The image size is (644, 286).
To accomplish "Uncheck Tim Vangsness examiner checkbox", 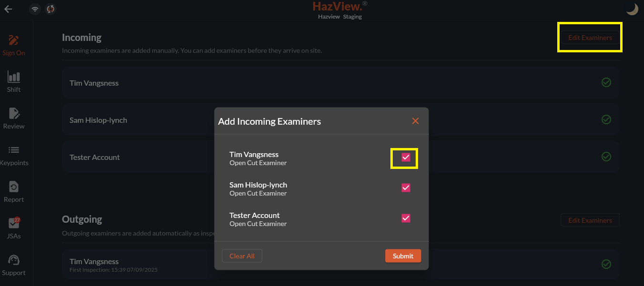I will tap(406, 158).
